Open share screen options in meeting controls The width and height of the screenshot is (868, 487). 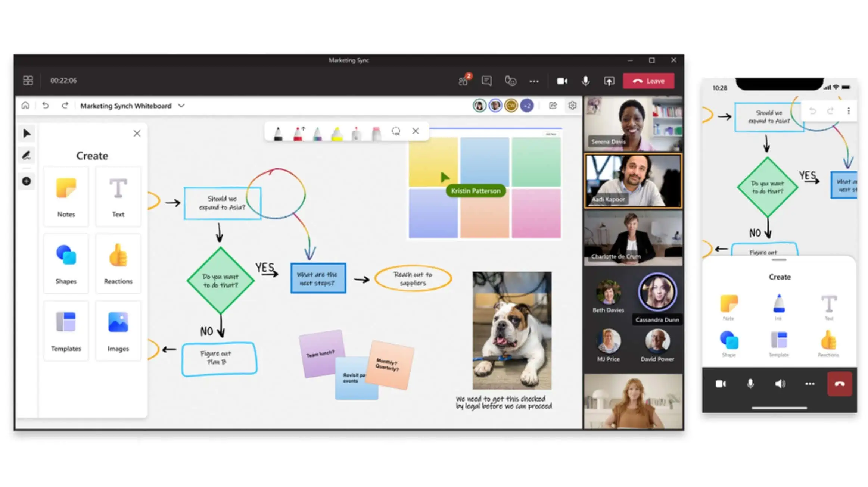[608, 81]
